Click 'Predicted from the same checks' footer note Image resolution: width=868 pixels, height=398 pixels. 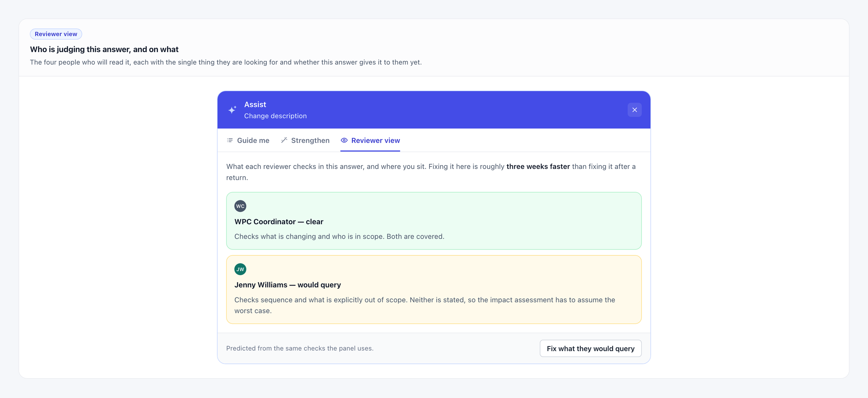pos(300,348)
